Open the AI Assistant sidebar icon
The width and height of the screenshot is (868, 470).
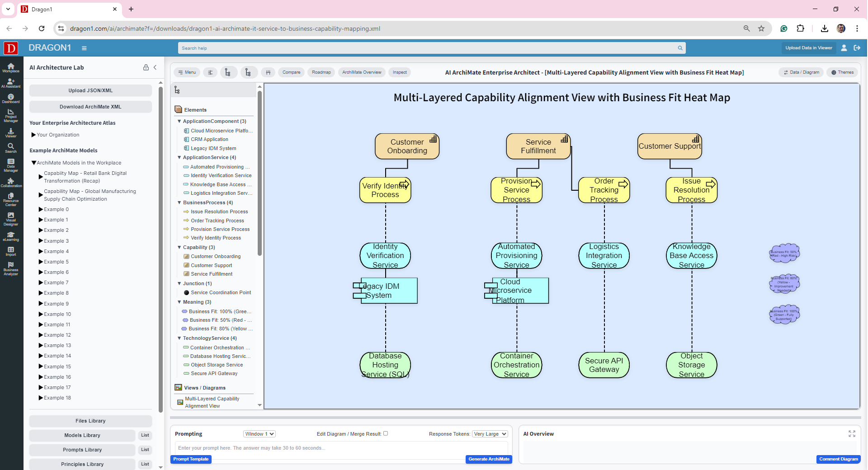11,83
